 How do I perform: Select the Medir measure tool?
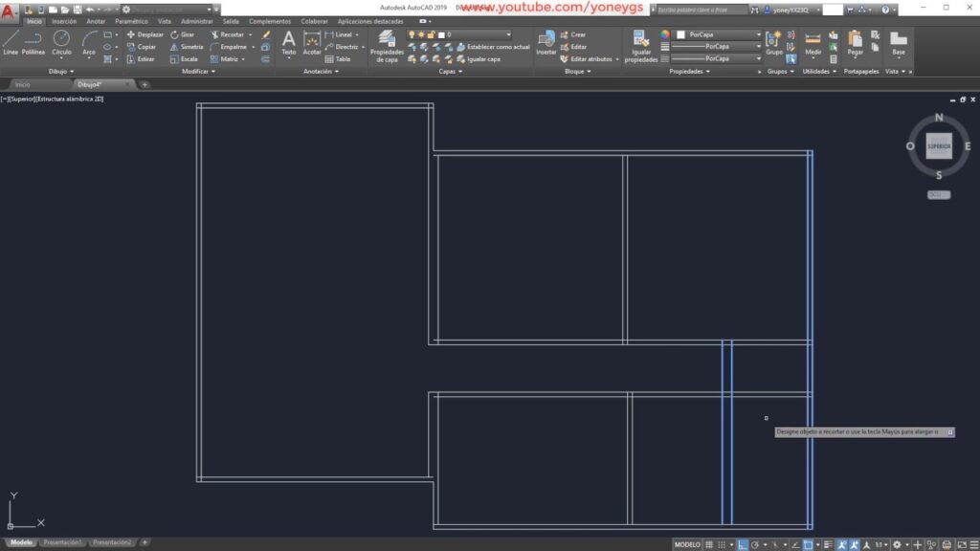coord(813,42)
